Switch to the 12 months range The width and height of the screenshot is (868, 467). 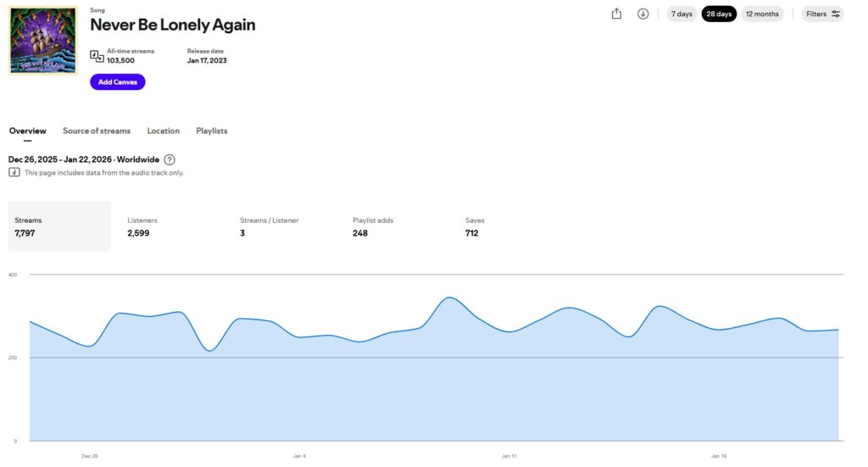click(x=762, y=14)
